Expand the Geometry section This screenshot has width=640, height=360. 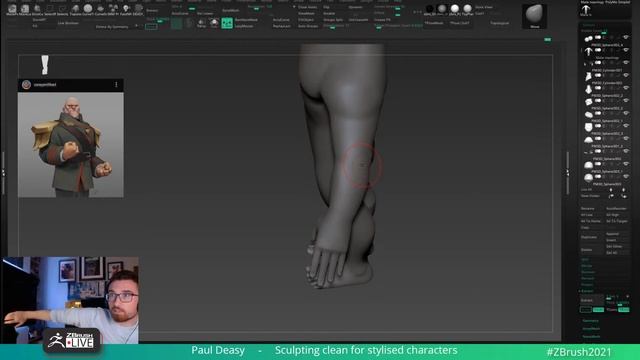[x=590, y=321]
